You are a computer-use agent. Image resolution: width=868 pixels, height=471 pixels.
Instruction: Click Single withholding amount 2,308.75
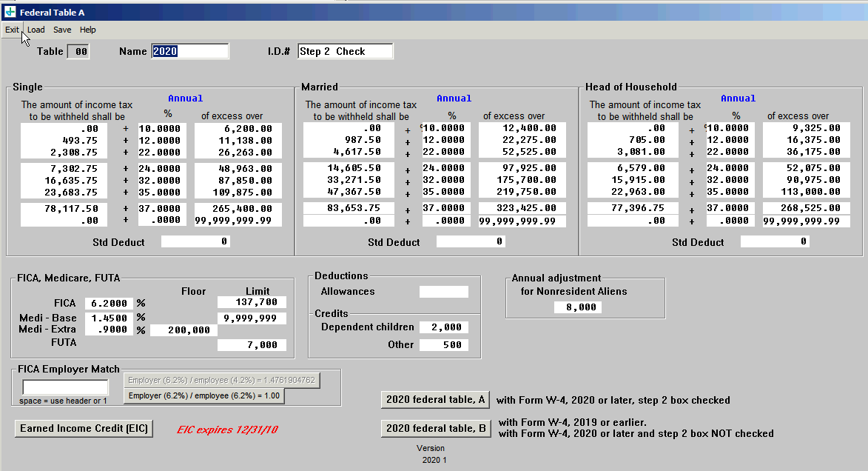(x=64, y=153)
